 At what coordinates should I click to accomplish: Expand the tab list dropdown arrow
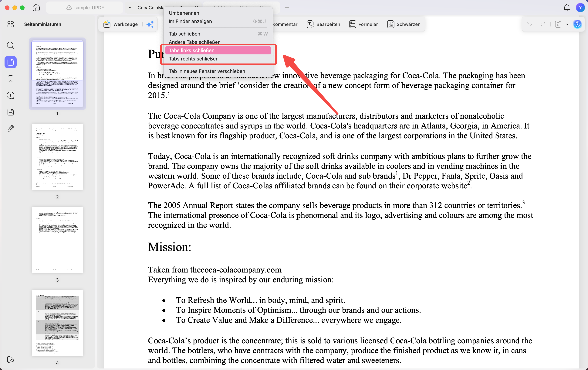[130, 8]
